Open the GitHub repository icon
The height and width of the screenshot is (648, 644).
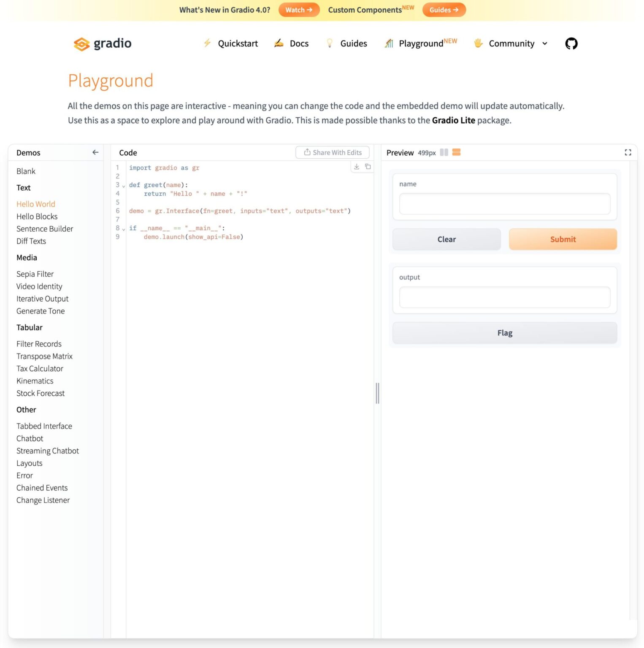tap(571, 43)
